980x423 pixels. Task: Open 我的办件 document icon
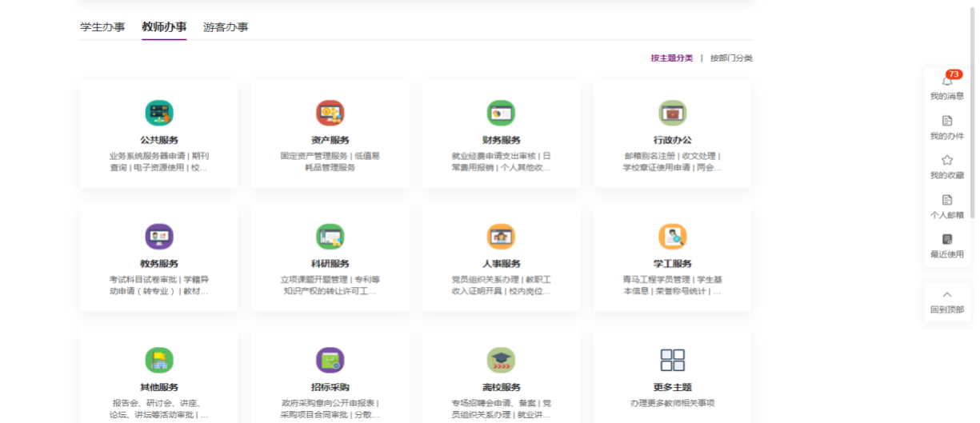tap(947, 121)
